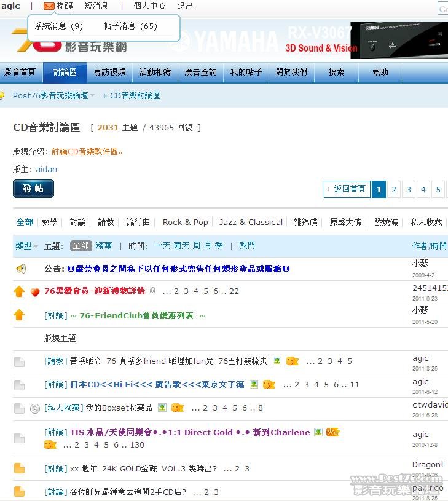Open the 幫助 nav tab

point(380,72)
